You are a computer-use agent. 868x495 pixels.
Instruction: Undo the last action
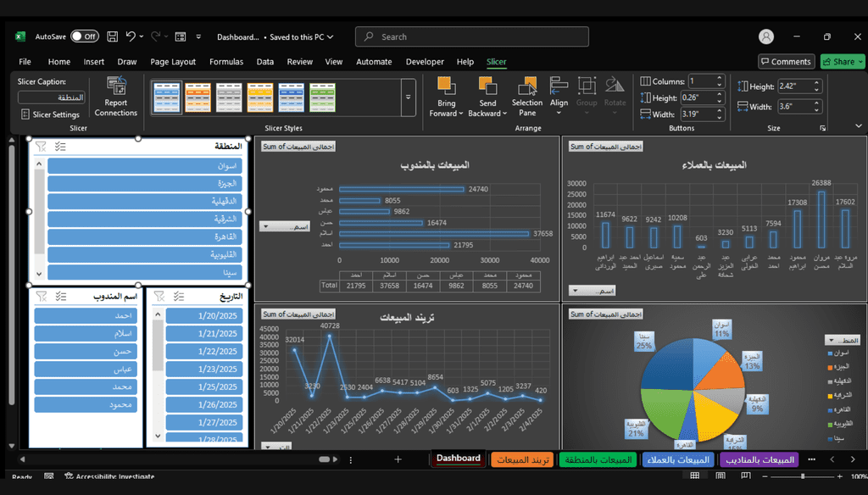pos(131,36)
